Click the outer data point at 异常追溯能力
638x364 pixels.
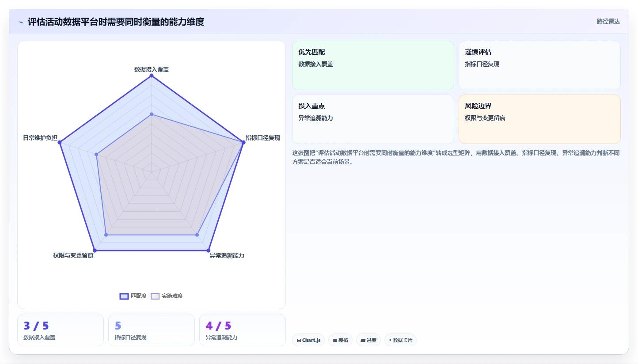tap(209, 250)
